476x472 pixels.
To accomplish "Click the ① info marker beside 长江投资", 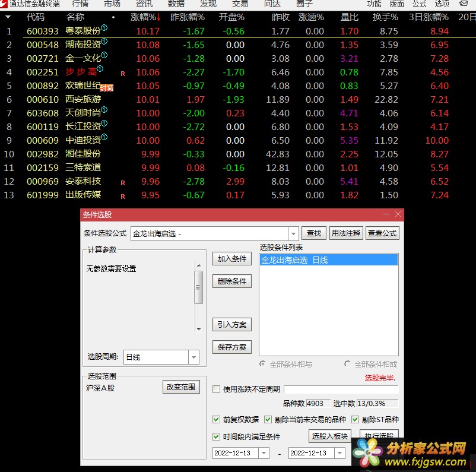I will (104, 123).
